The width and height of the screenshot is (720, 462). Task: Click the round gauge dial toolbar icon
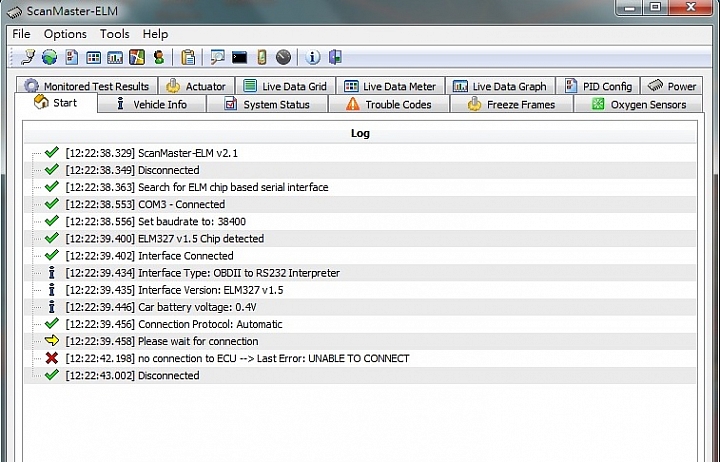click(283, 57)
